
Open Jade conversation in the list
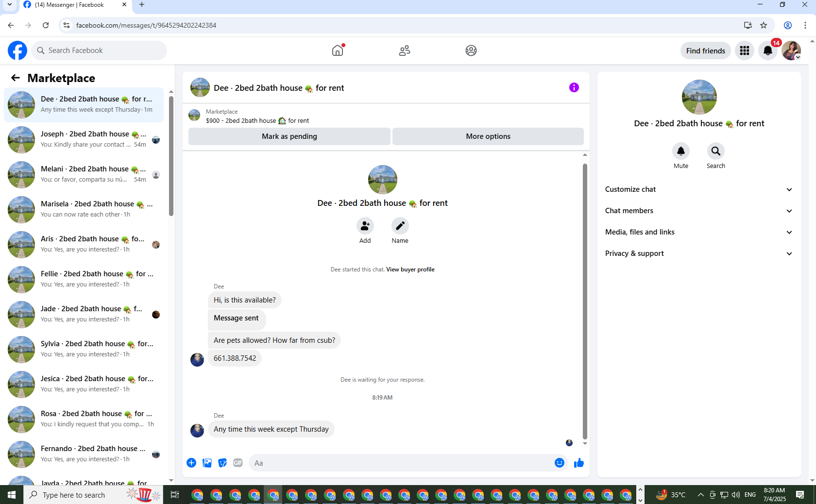click(x=84, y=314)
